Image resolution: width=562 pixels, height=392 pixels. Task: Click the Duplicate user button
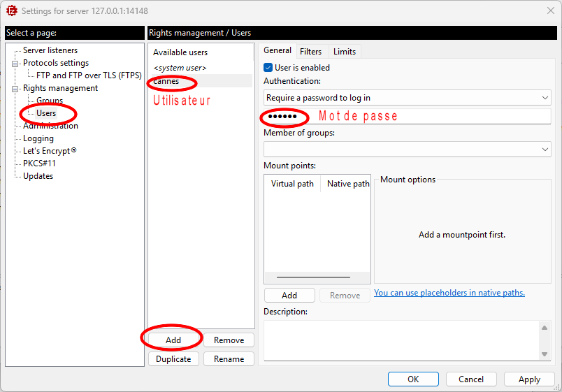[173, 358]
